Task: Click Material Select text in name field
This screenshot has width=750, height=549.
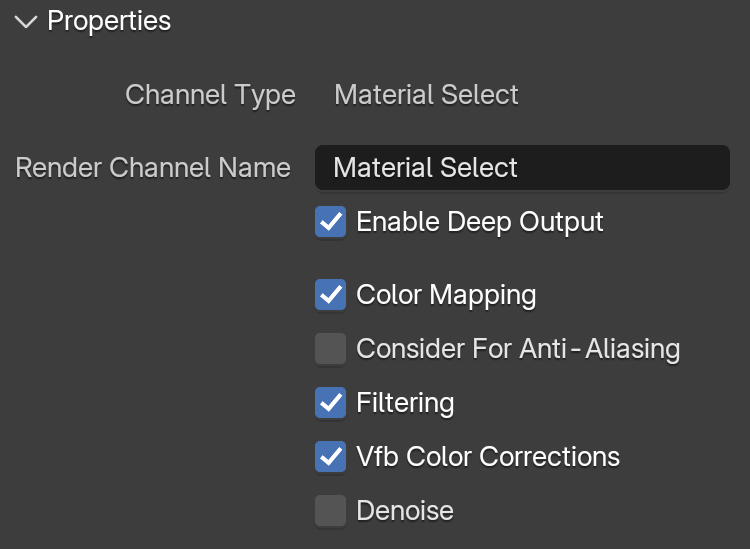Action: [x=425, y=168]
